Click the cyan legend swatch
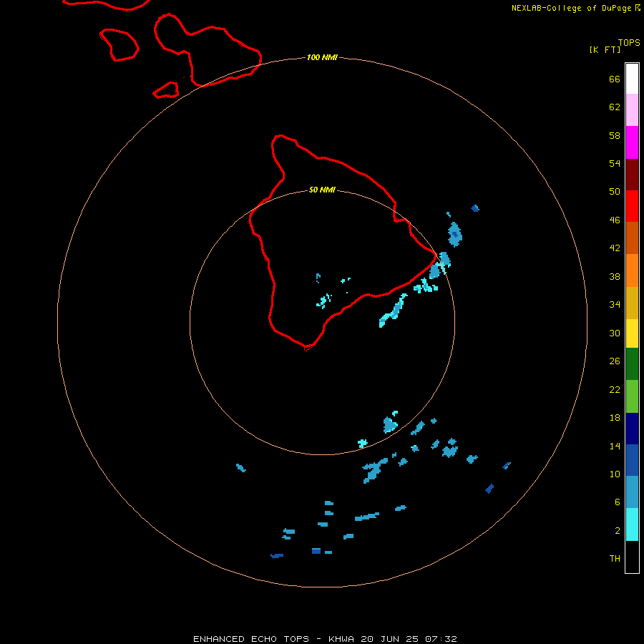Image resolution: width=644 pixels, height=644 pixels. pos(632,525)
